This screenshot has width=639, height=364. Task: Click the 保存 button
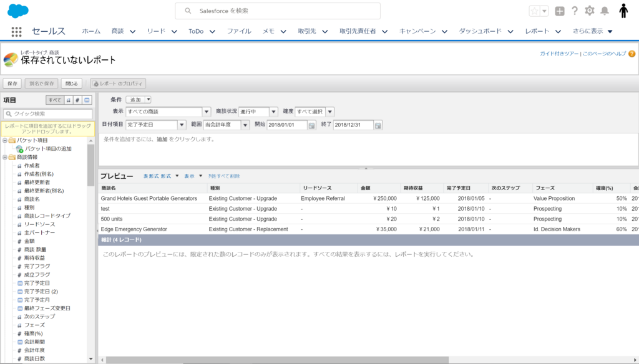(12, 84)
